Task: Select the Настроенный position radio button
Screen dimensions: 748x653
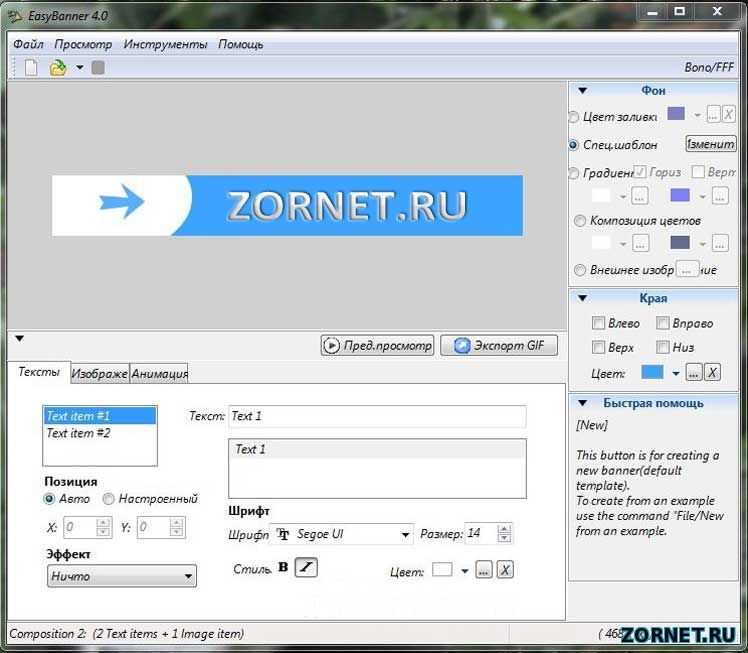Action: (108, 499)
